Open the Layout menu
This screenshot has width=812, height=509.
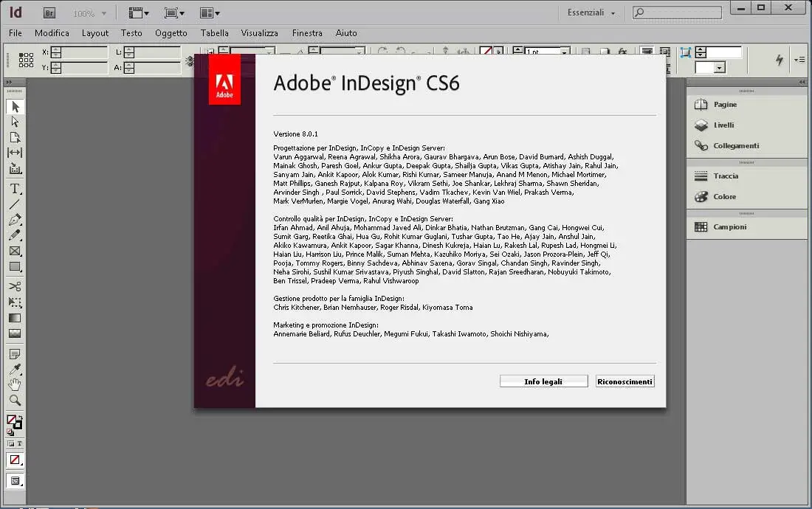click(x=95, y=33)
